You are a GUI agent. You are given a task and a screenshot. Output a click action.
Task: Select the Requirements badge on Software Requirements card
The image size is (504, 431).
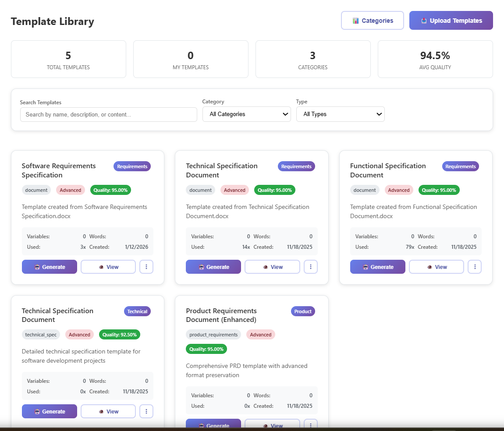132,166
